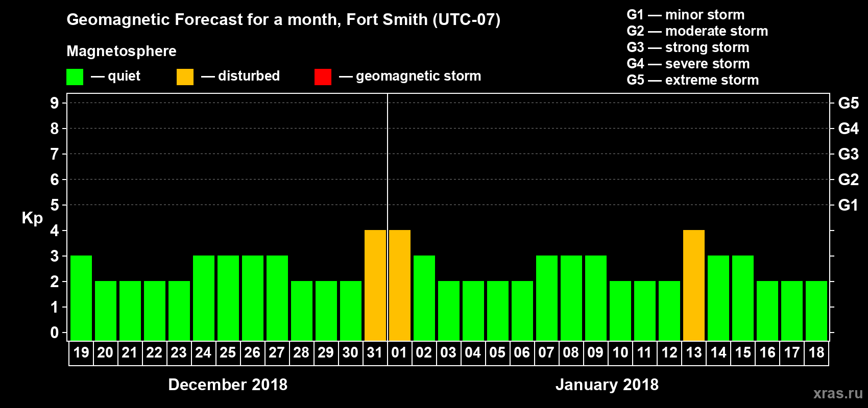
Task: Click the 'disturbed' legend label
Action: [249, 76]
